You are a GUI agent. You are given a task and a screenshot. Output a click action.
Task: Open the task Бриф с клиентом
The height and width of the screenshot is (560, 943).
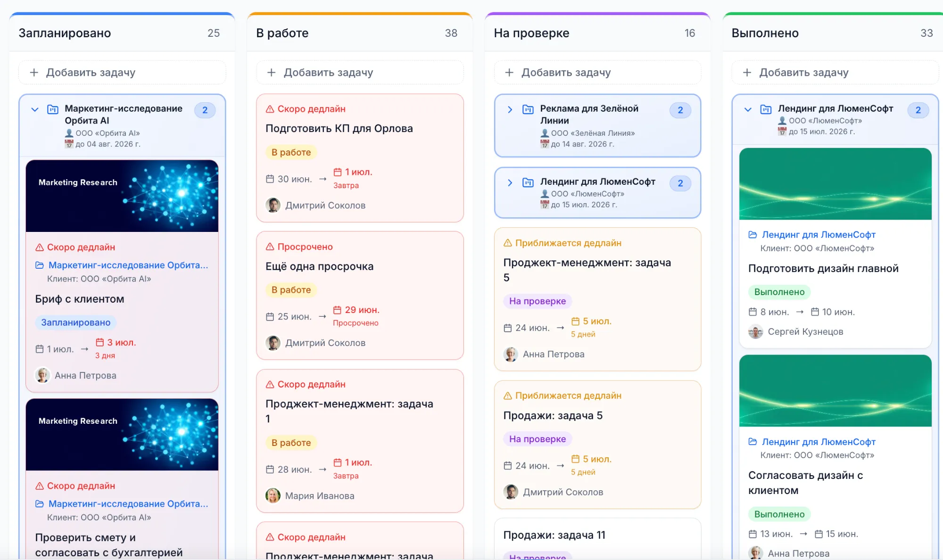(80, 299)
